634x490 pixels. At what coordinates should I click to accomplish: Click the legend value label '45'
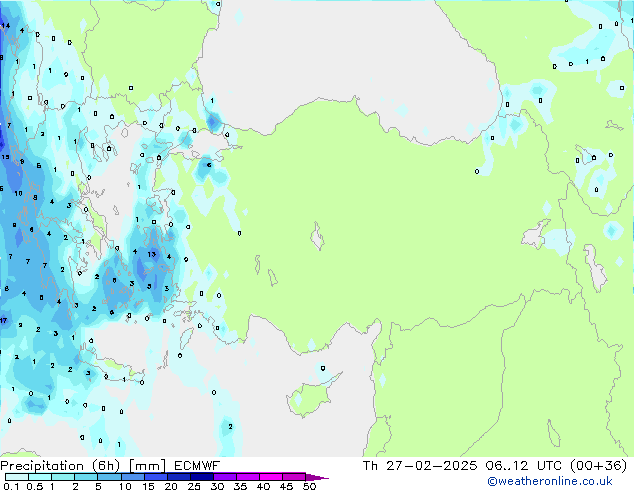[x=286, y=486]
